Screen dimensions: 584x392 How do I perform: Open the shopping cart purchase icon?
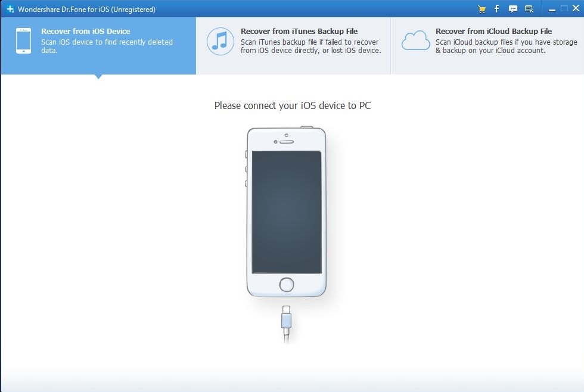482,10
